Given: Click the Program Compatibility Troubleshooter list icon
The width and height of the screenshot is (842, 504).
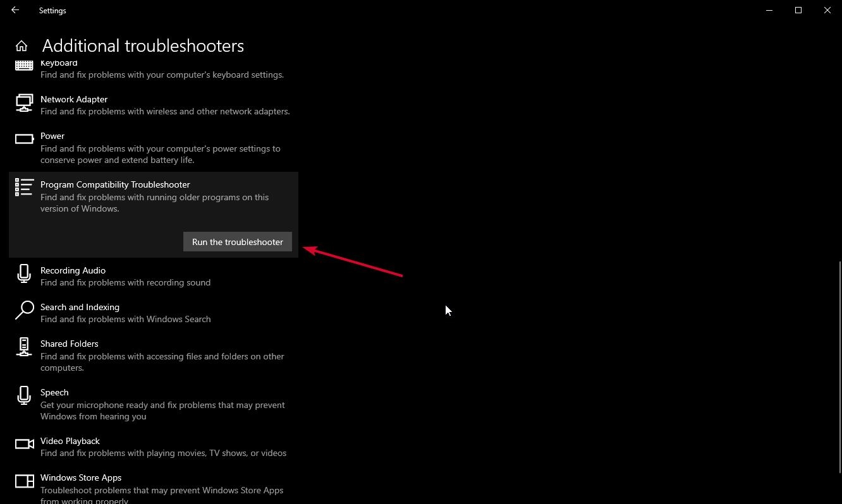Looking at the screenshot, I should 24,187.
